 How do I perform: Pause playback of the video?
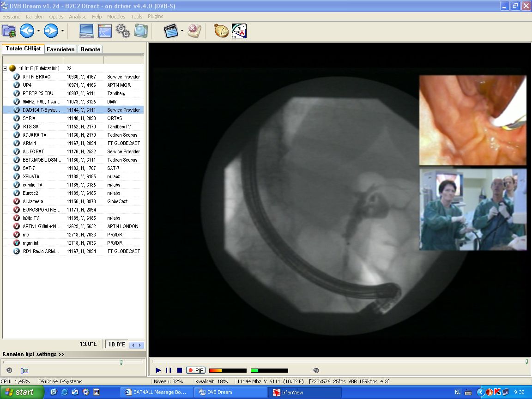point(169,370)
